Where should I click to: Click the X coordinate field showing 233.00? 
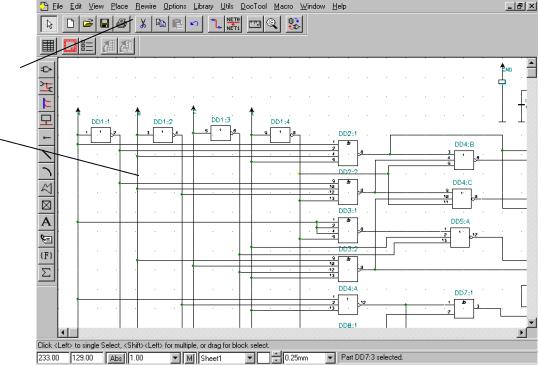(53, 358)
